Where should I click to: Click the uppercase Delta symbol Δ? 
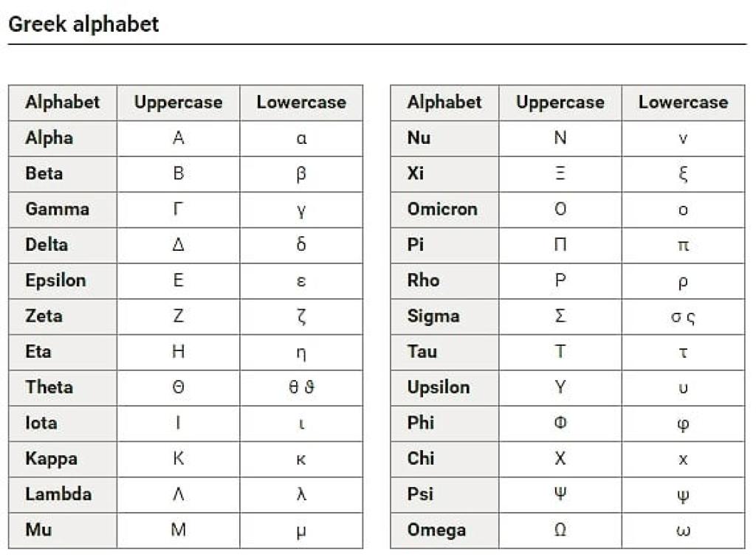[179, 244]
